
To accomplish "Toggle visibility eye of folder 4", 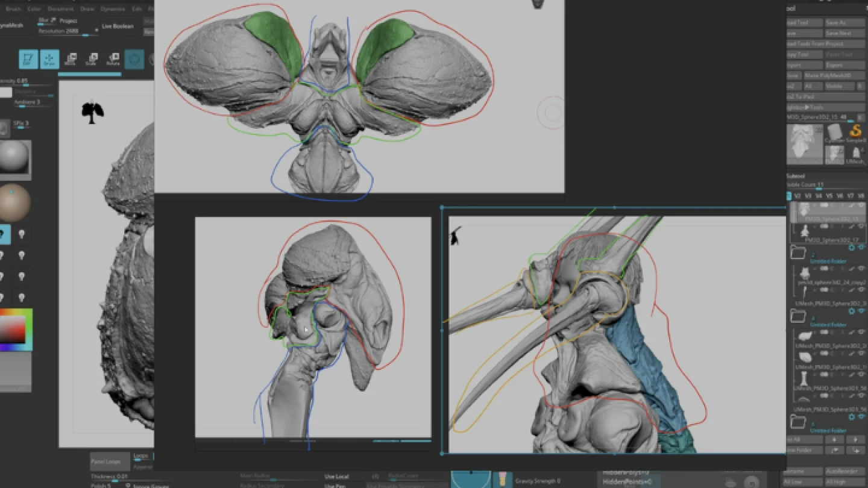I will [x=861, y=311].
